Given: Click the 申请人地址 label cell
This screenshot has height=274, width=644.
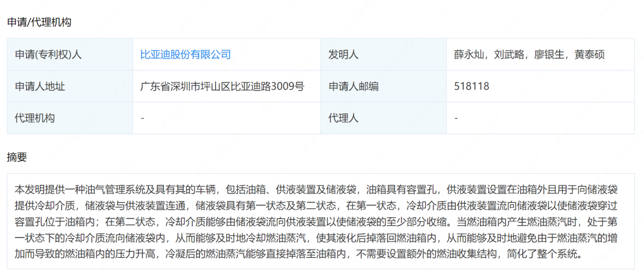Looking at the screenshot, I should click(39, 86).
